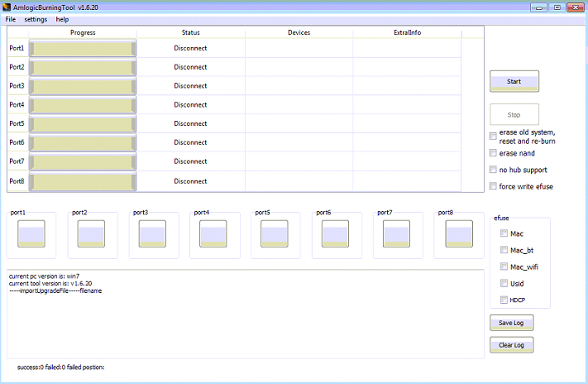
Task: Click the port1 indicator box
Action: coord(31,233)
